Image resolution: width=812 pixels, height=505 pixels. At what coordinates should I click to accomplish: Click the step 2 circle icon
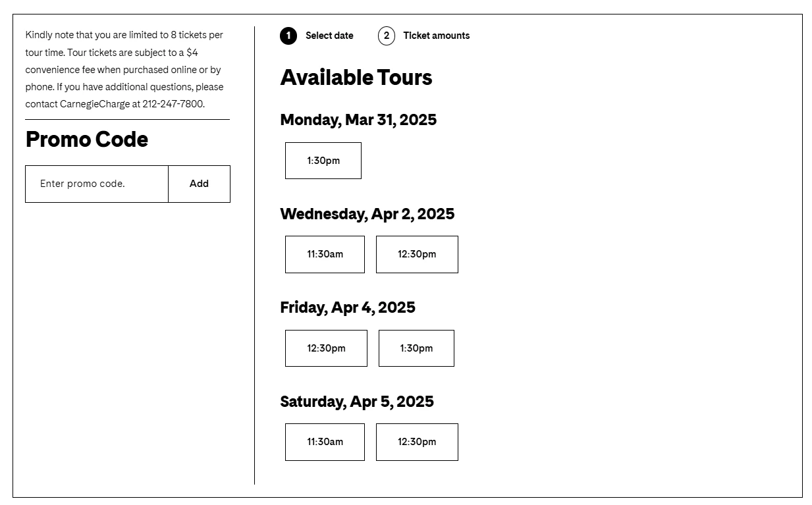click(x=387, y=36)
